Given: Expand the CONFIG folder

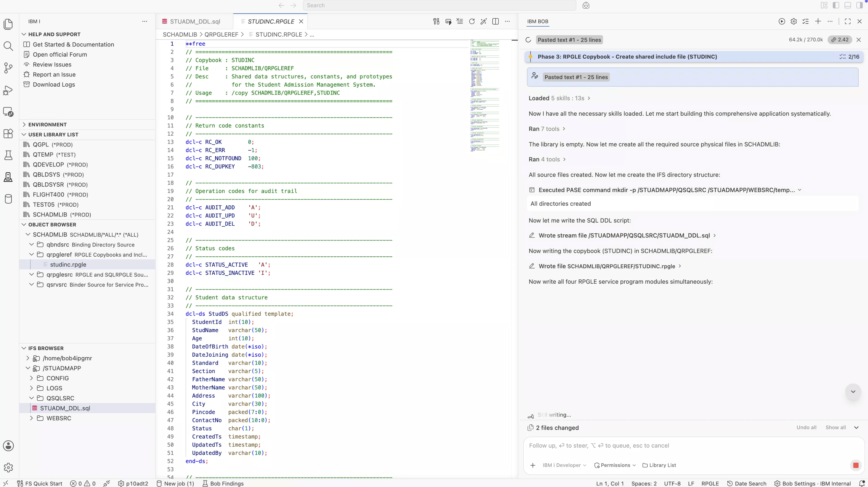Looking at the screenshot, I should (32, 378).
